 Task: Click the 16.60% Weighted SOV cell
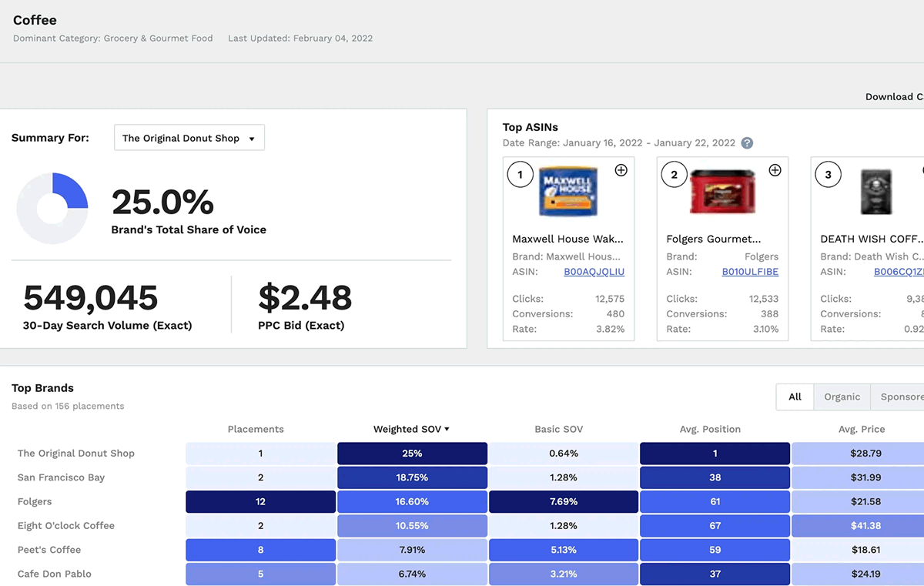pyautogui.click(x=412, y=501)
